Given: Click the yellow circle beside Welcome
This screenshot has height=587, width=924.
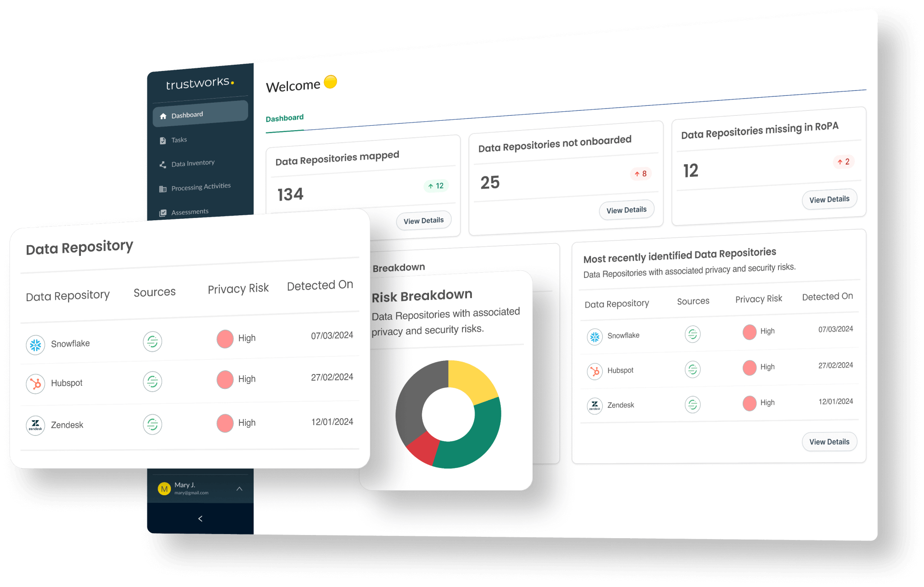Looking at the screenshot, I should click(330, 82).
